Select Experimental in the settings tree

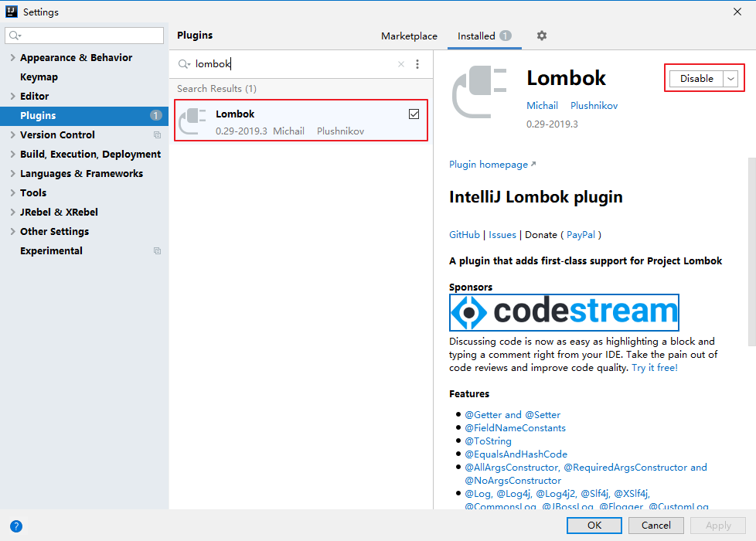51,250
